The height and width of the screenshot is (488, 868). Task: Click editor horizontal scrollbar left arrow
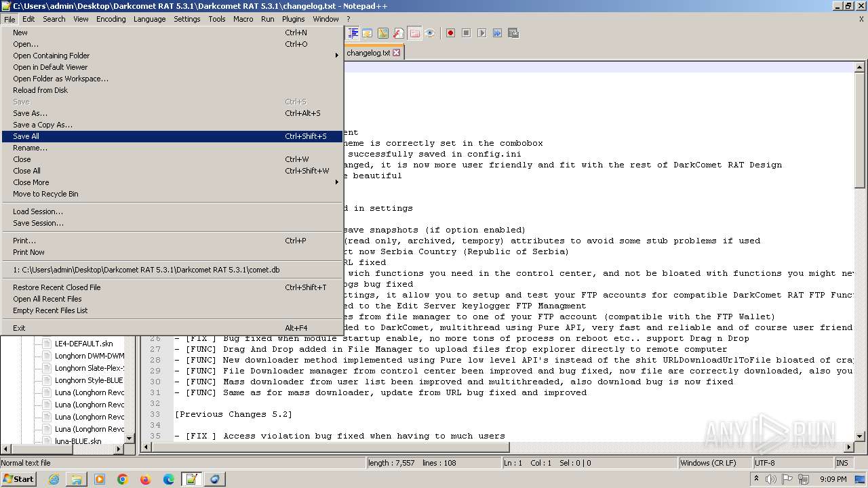click(145, 448)
